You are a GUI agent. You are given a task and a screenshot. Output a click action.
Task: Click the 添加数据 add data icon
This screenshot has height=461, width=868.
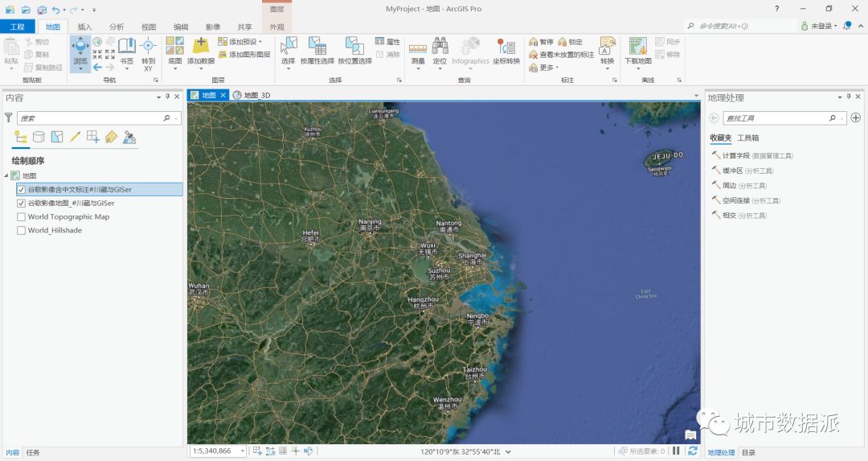[200, 45]
